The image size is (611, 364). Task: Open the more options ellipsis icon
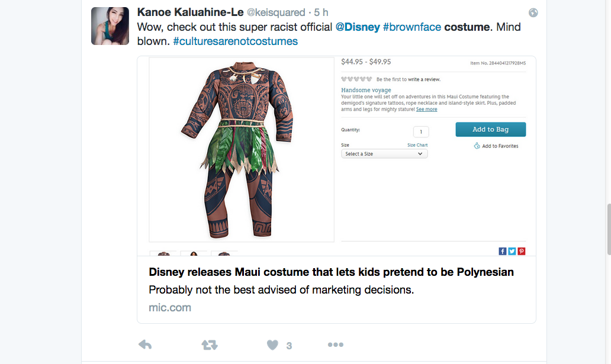coord(336,344)
